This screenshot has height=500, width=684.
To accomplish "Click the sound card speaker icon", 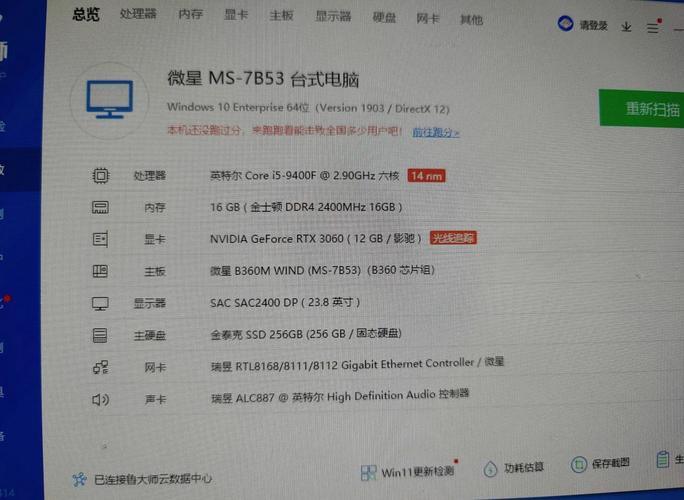I will (x=100, y=399).
